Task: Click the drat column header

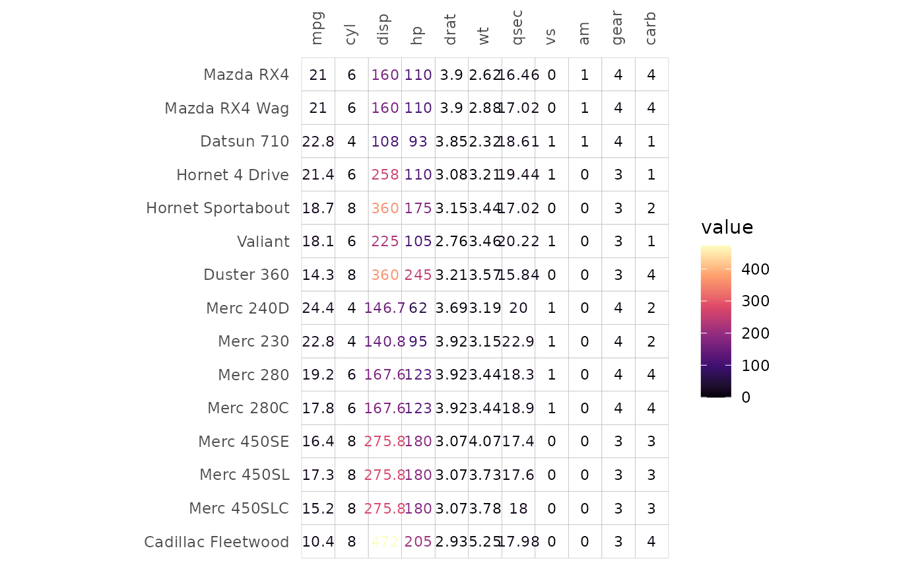Action: (451, 30)
